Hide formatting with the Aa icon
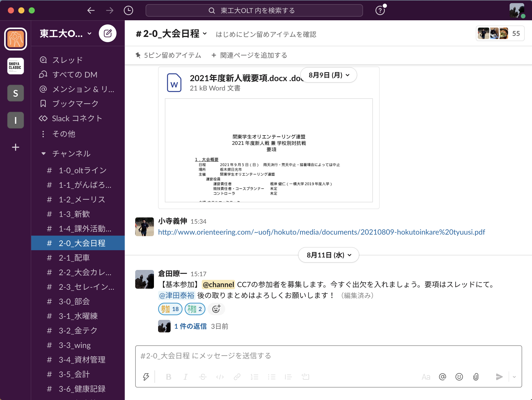The width and height of the screenshot is (532, 400). 426,377
